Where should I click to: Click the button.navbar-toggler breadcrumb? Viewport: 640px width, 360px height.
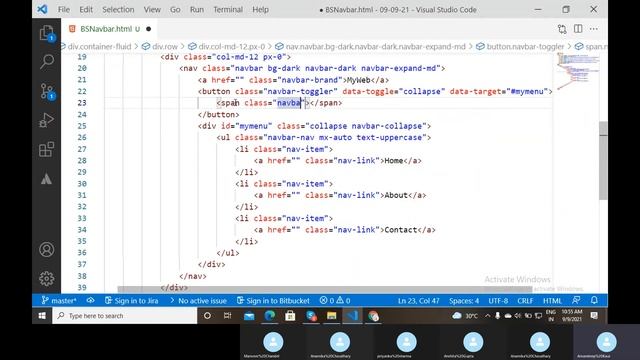tap(525, 47)
